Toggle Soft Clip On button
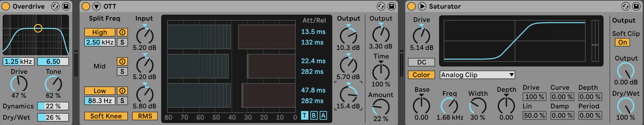Screen dimensions: 644x125 point(622,42)
